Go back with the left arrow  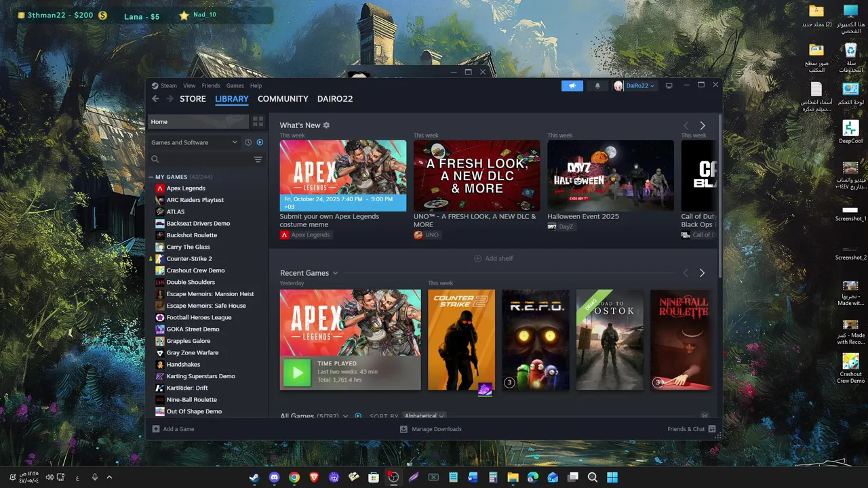click(155, 99)
